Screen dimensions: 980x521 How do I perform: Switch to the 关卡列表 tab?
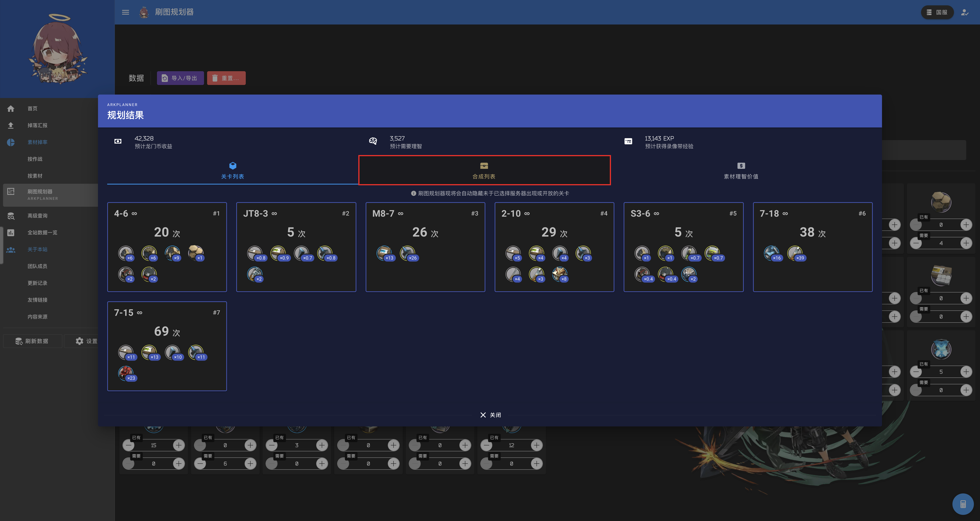point(232,171)
